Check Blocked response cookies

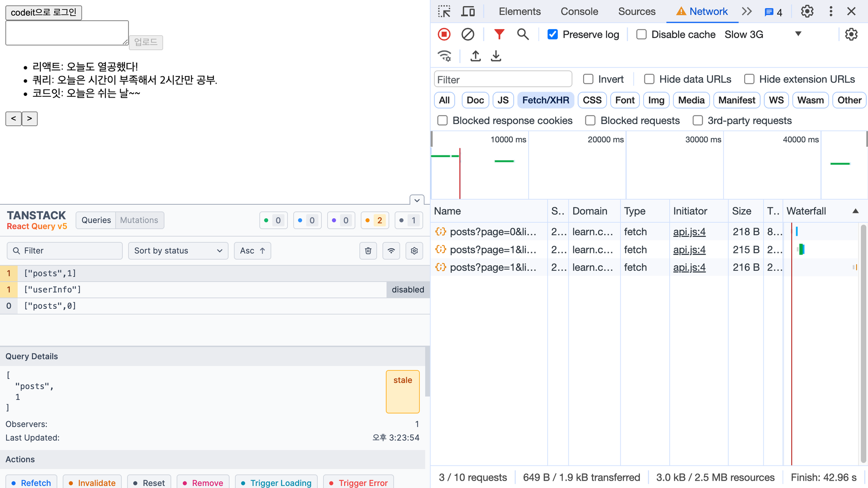pyautogui.click(x=442, y=121)
